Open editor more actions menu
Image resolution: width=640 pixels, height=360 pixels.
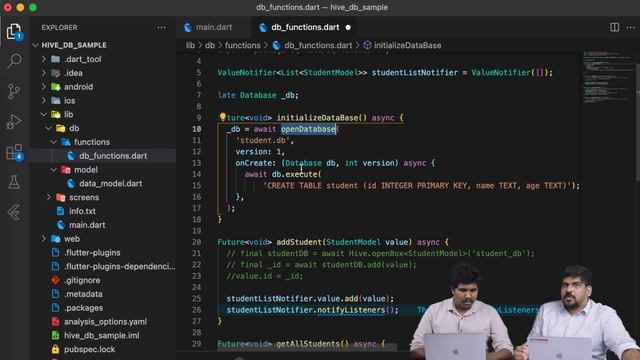(631, 27)
